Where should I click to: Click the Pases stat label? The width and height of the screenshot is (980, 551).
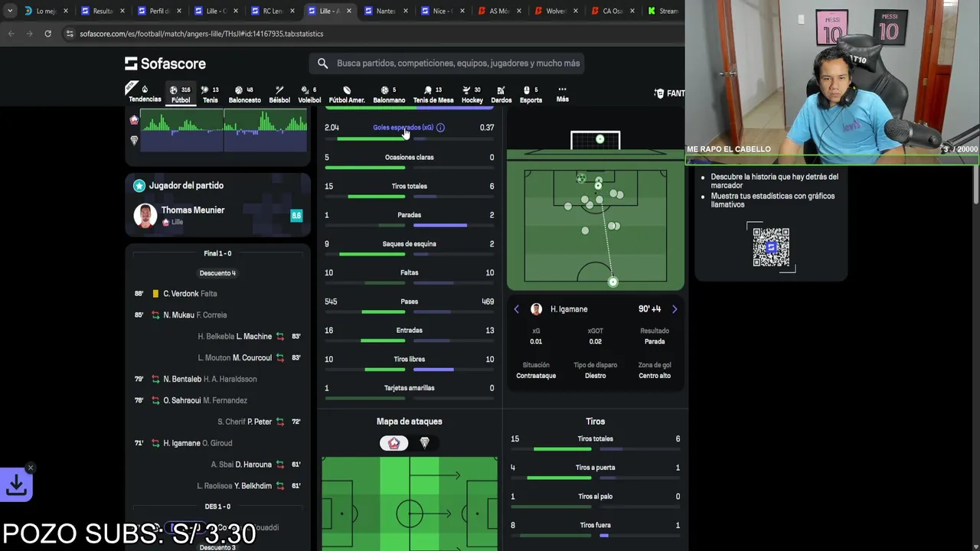point(410,302)
